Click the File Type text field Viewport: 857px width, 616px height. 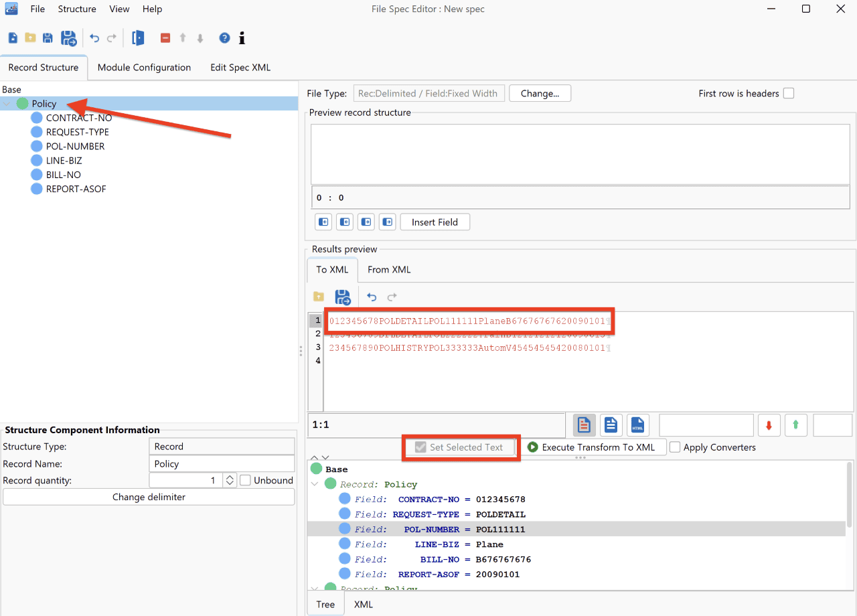coord(429,93)
